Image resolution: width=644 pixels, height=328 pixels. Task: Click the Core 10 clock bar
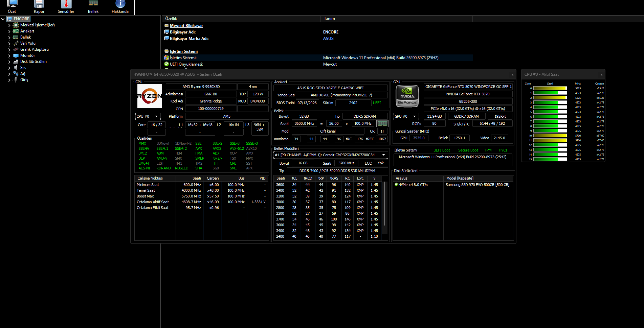point(550,136)
